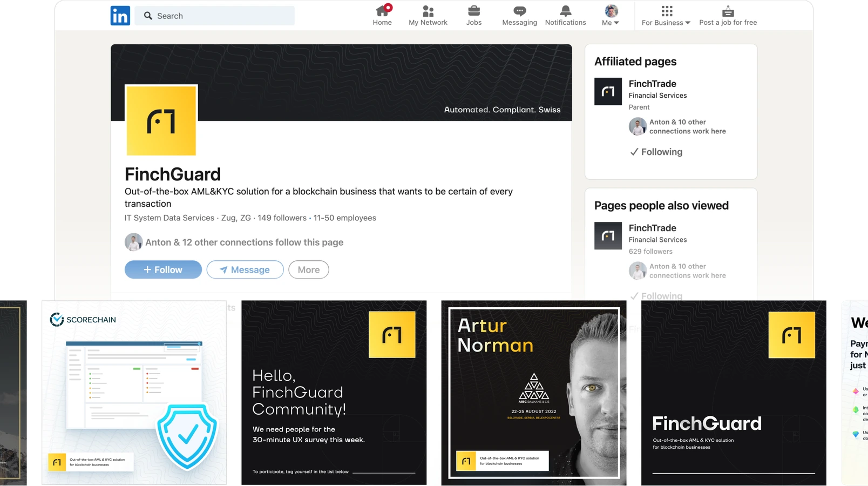Open the FinchGuard branding thumbnail

(734, 393)
